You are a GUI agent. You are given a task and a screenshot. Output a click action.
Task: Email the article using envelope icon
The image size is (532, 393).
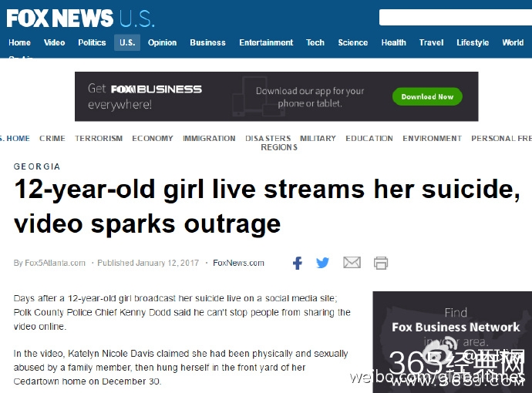(x=352, y=263)
